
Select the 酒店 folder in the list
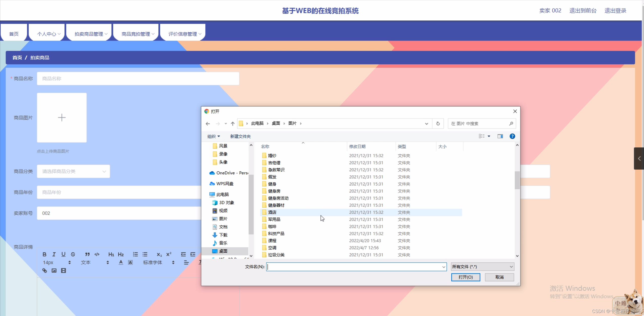click(x=272, y=212)
